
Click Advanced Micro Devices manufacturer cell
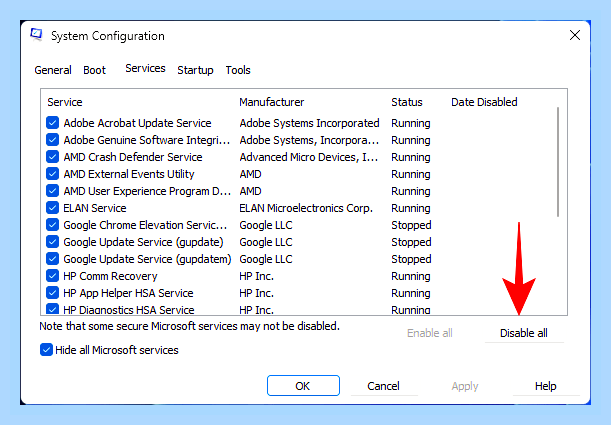(x=309, y=157)
